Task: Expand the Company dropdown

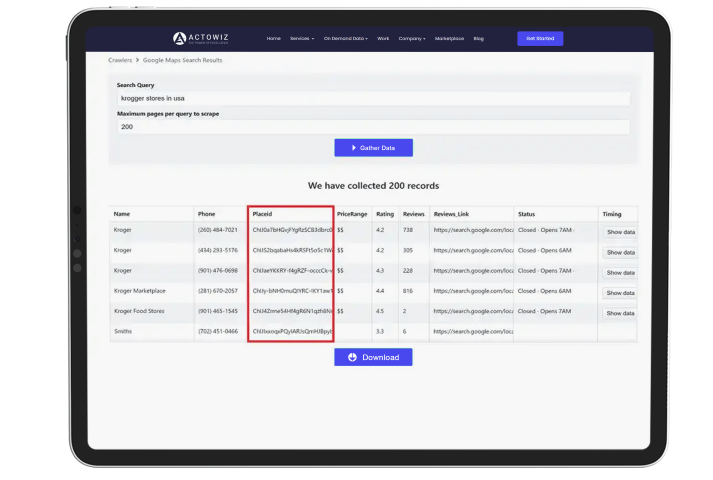Action: point(412,39)
